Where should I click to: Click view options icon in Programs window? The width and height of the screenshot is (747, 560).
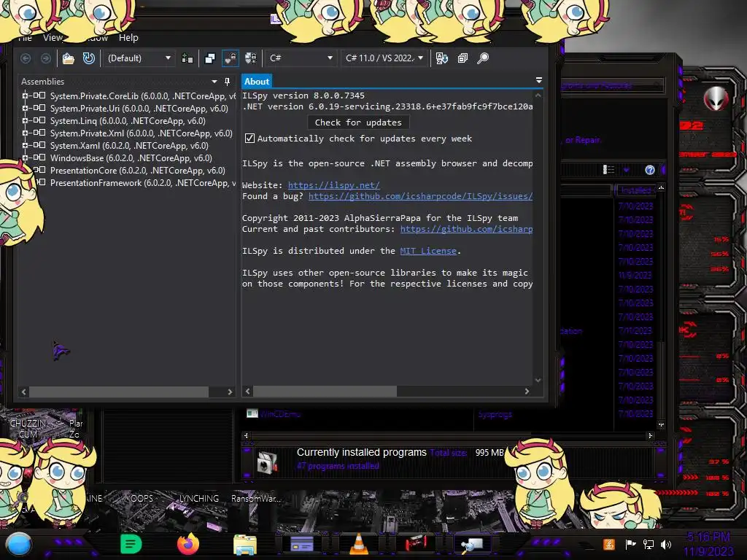click(x=608, y=169)
